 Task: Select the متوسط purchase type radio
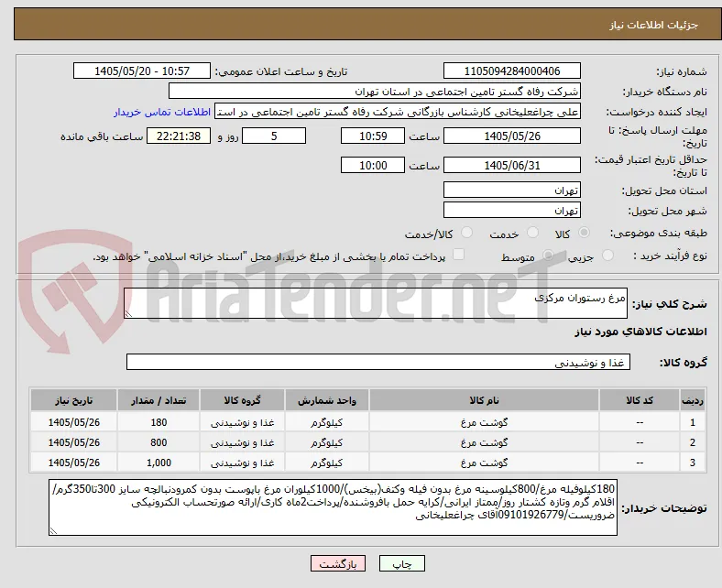(548, 256)
